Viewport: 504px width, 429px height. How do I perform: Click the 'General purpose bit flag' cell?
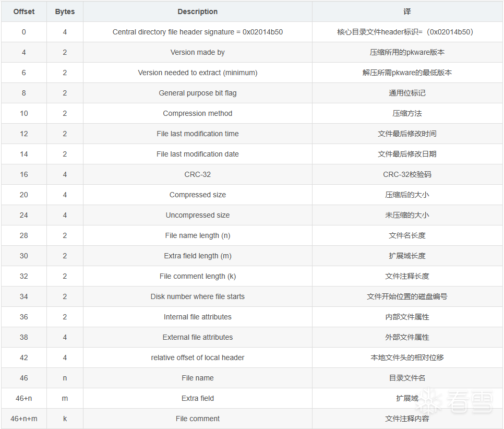point(198,93)
